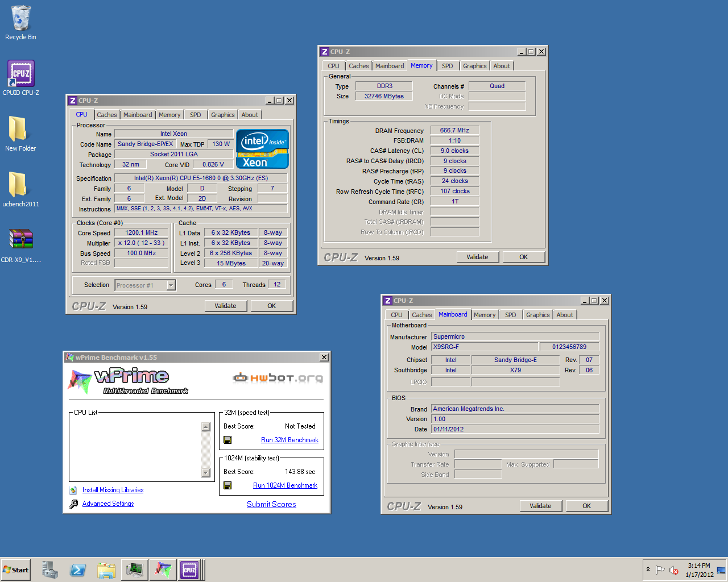
Task: Open the Advanced Settings link
Action: (x=108, y=504)
